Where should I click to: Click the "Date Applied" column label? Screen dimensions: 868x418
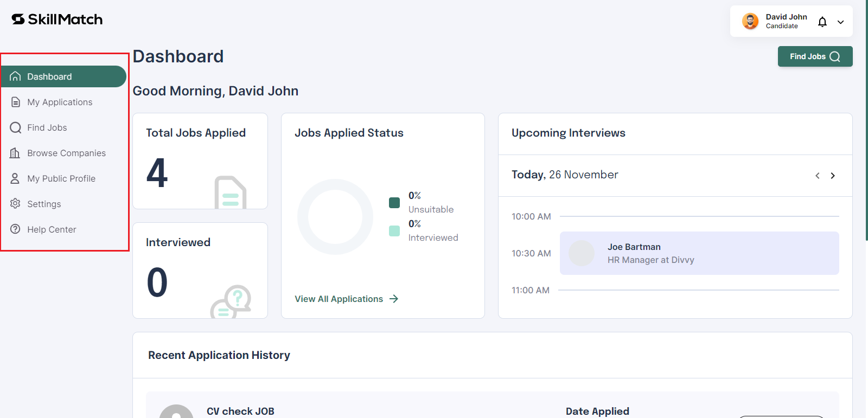pos(597,411)
